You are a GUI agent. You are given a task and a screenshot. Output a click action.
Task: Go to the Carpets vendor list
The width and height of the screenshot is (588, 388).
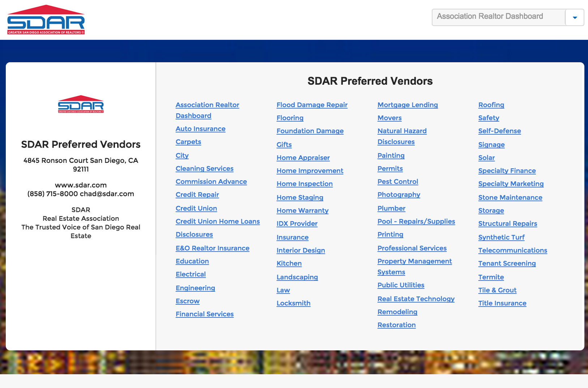click(x=188, y=142)
